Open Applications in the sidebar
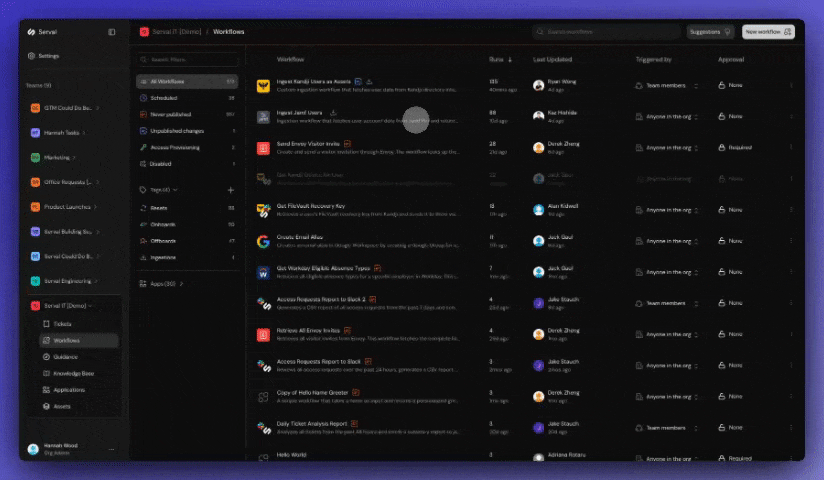Viewport: 824px width, 480px height. point(79,390)
